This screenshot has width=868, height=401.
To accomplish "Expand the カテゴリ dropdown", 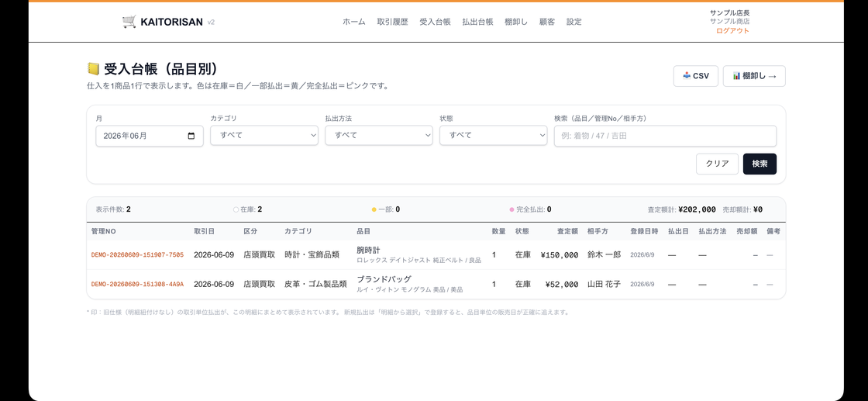I will coord(264,135).
